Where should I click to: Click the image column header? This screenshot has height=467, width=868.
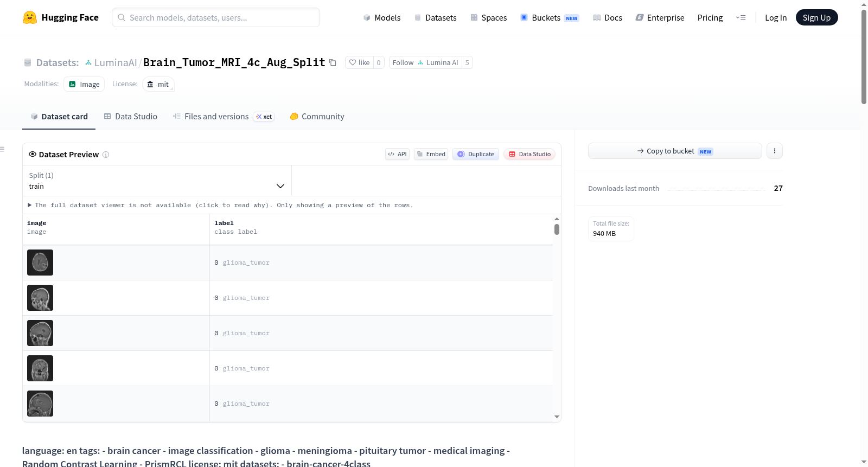[116, 229]
